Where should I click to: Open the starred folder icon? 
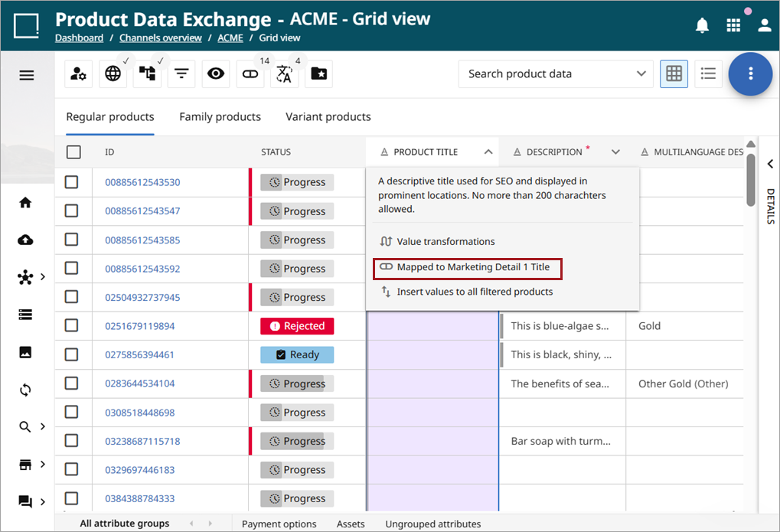[318, 74]
